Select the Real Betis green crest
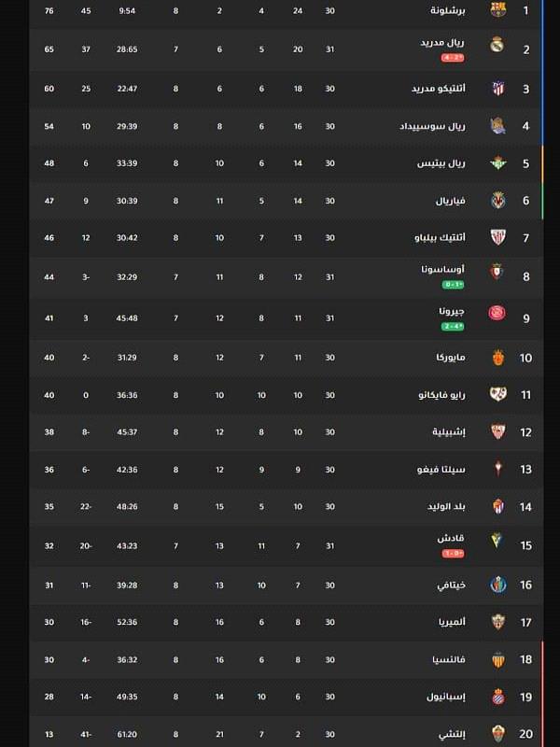 [498, 162]
